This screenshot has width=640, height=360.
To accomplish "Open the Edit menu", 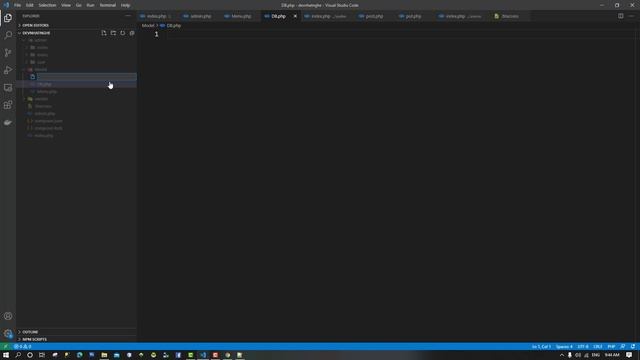I will [x=30, y=5].
